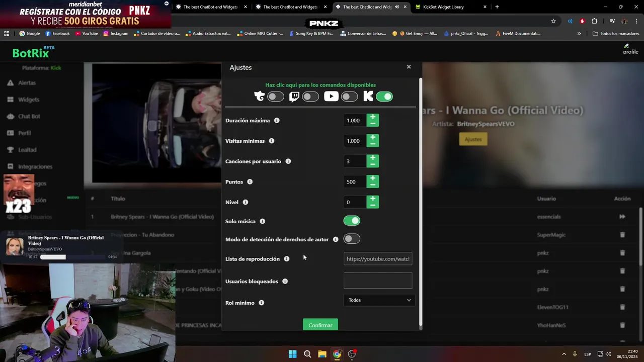Click the Lista de reproducción URL field
644x362 pixels.
point(378,259)
